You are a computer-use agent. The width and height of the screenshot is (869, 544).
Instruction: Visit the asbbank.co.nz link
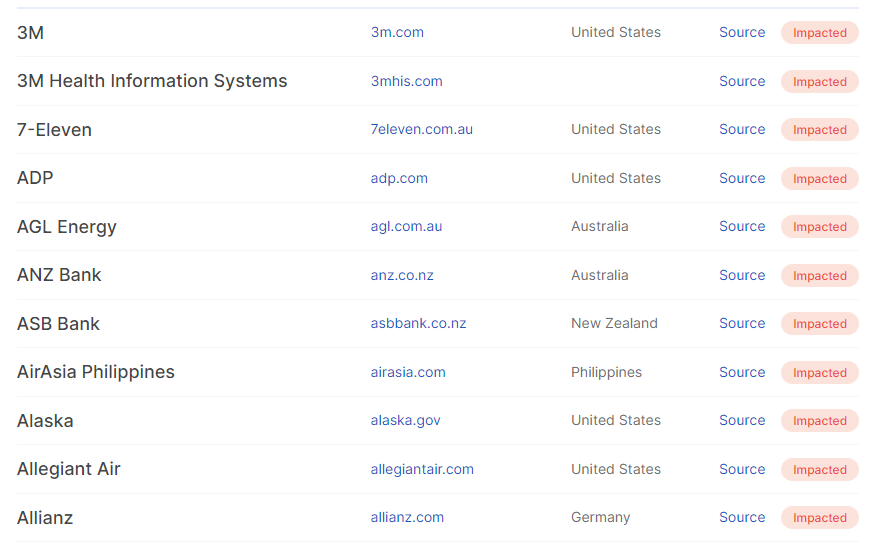418,323
